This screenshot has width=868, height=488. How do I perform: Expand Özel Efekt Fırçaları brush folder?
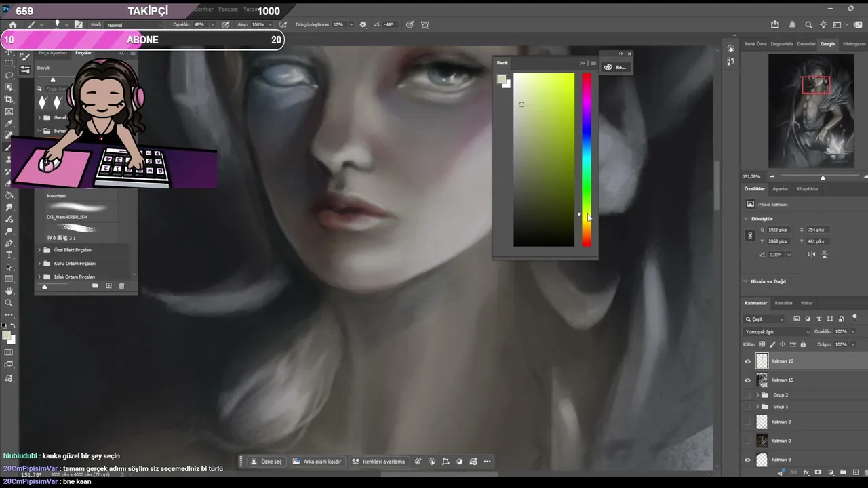point(39,250)
